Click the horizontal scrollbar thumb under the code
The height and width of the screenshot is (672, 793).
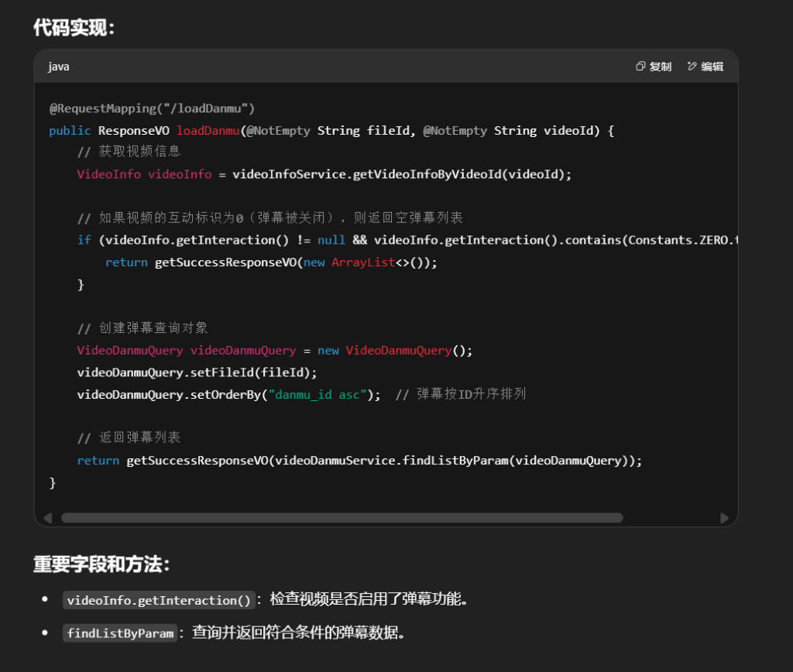pyautogui.click(x=342, y=518)
